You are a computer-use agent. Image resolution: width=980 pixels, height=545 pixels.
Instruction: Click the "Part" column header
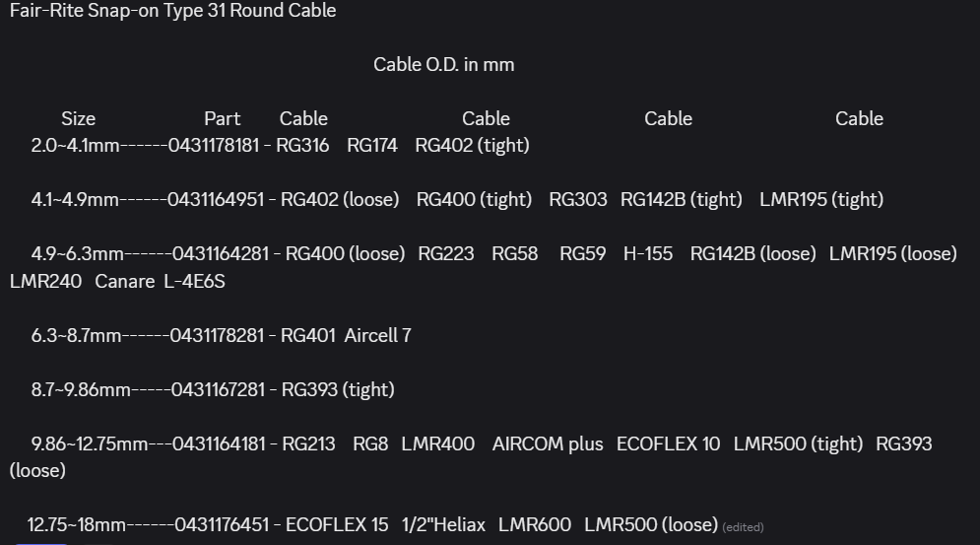[222, 119]
